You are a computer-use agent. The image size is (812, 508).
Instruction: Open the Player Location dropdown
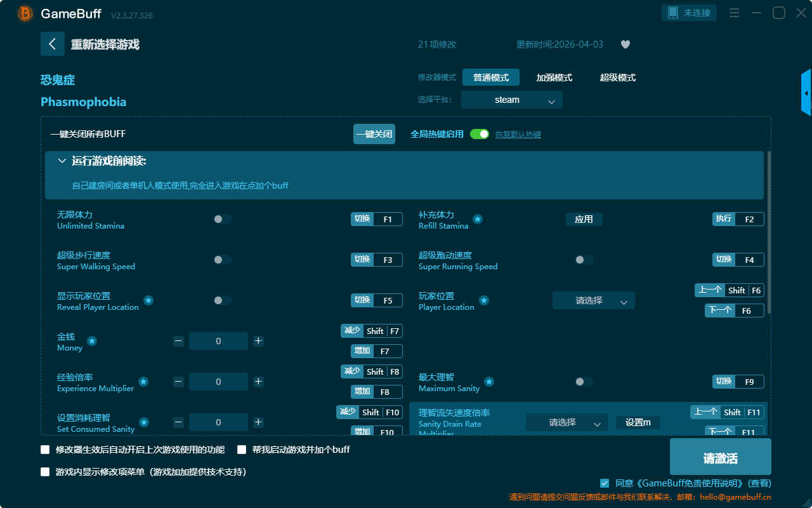[593, 301]
